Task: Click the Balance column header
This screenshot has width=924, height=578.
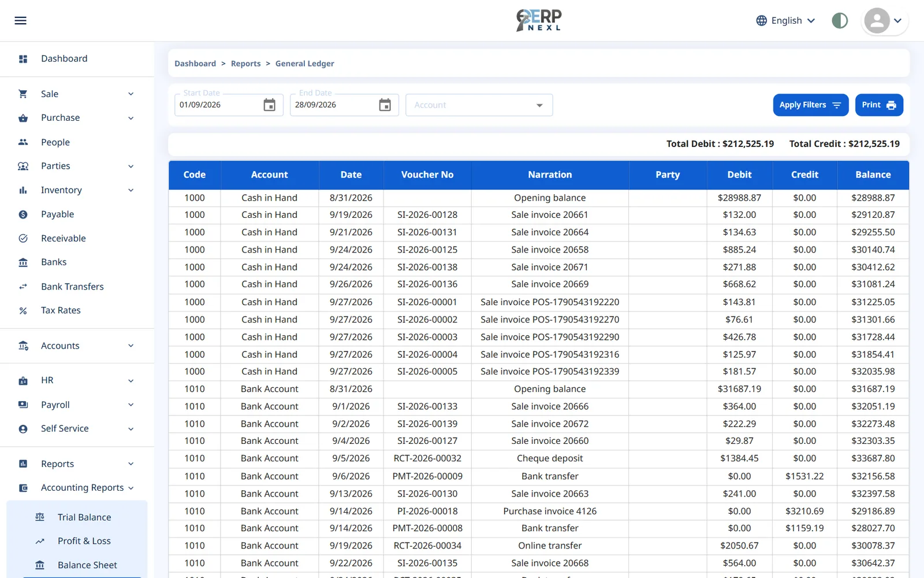Action: (873, 175)
